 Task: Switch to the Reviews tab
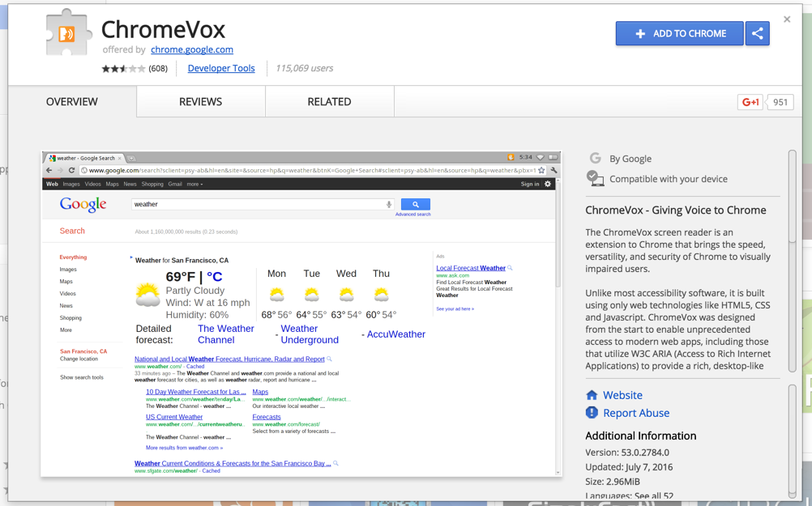[x=201, y=102]
